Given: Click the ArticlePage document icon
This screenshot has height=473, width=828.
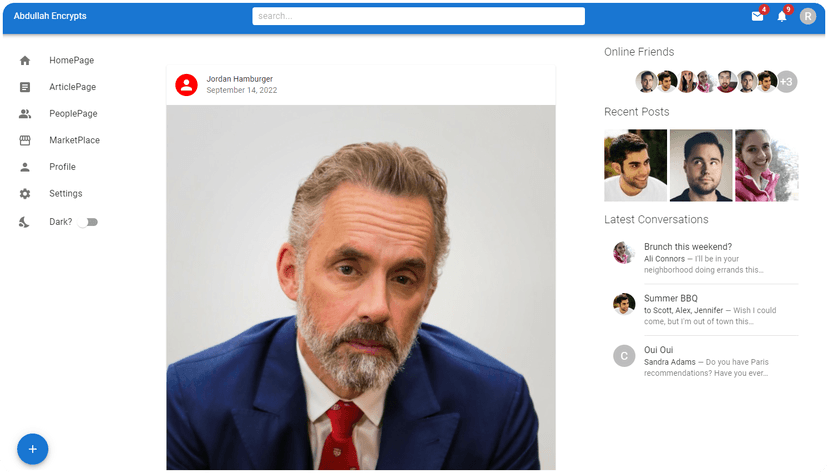Looking at the screenshot, I should tap(25, 87).
